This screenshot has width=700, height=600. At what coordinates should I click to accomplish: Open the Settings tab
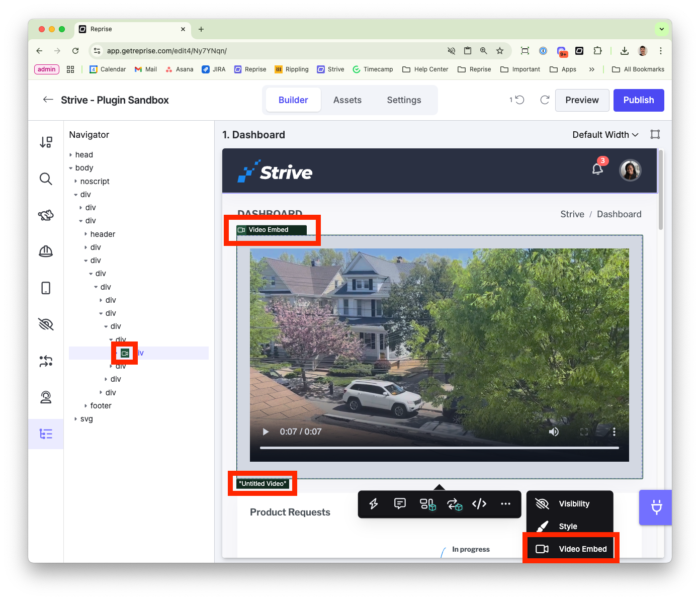404,100
